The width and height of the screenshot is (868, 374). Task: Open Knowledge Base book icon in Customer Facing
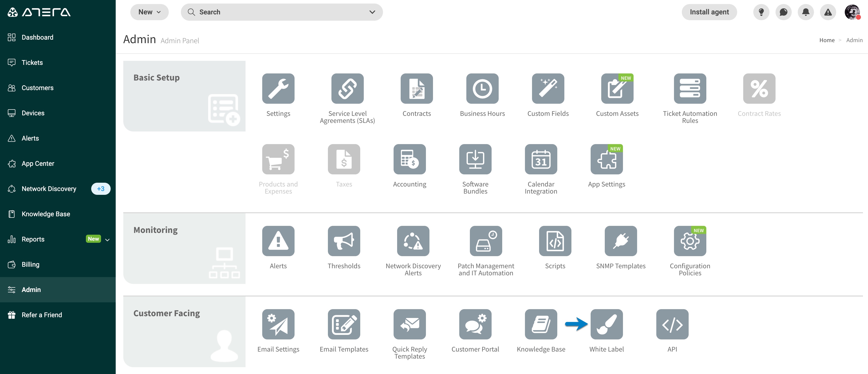[x=541, y=324]
